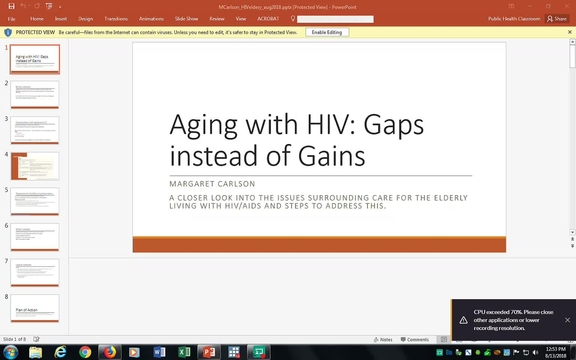
Task: Open the Design ribbon tab
Action: (x=85, y=19)
